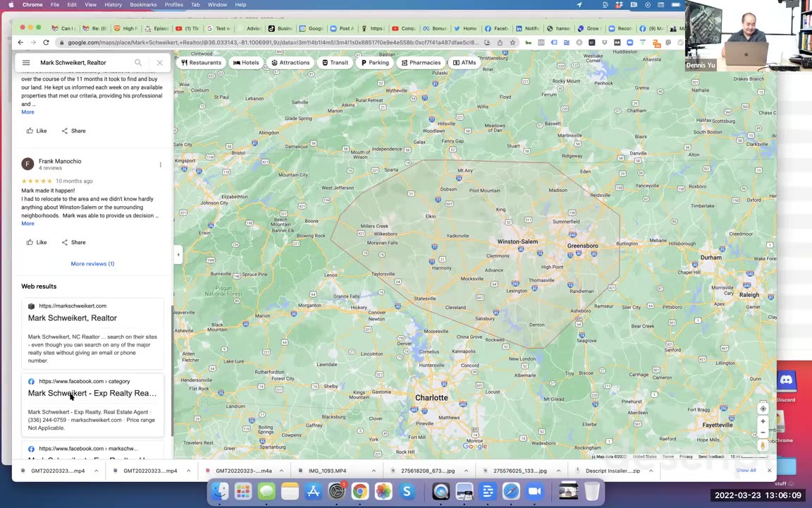The image size is (812, 508).
Task: Show Attractions on the map
Action: (290, 63)
